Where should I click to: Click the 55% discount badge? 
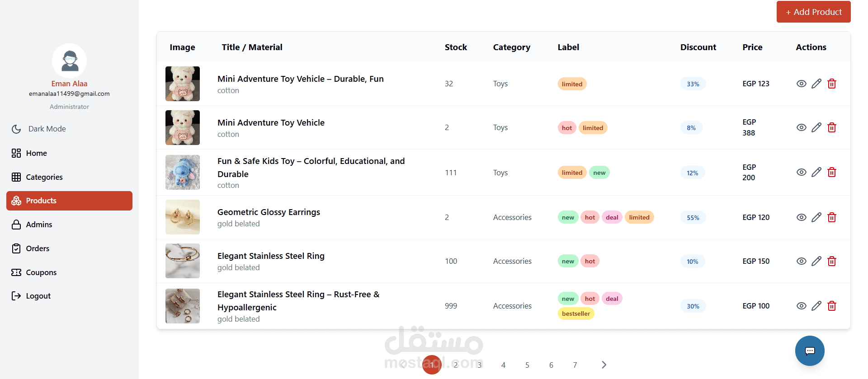[x=693, y=217]
